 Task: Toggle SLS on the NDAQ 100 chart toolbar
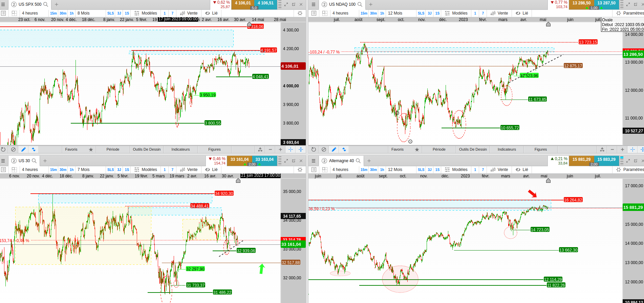point(421,13)
